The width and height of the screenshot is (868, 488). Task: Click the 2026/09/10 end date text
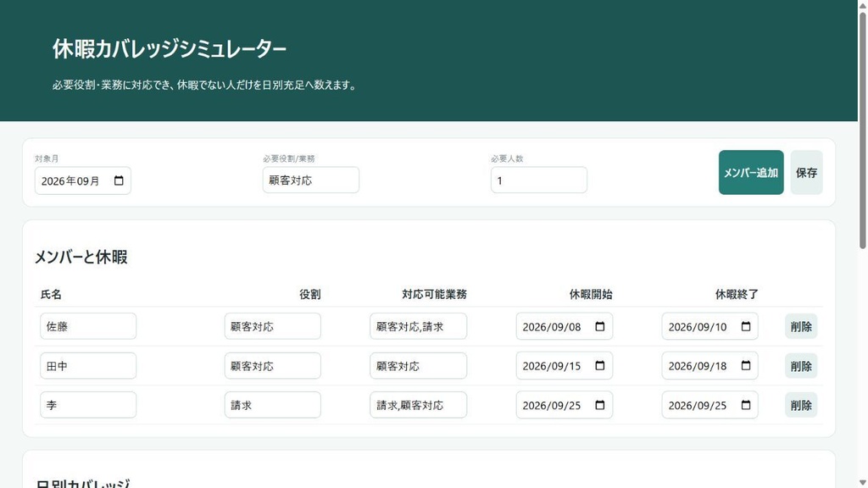697,327
